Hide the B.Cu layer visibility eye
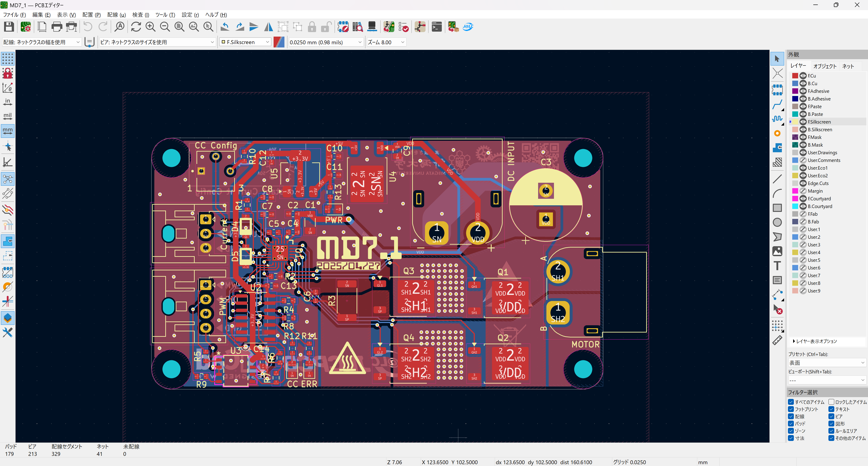 coord(803,84)
